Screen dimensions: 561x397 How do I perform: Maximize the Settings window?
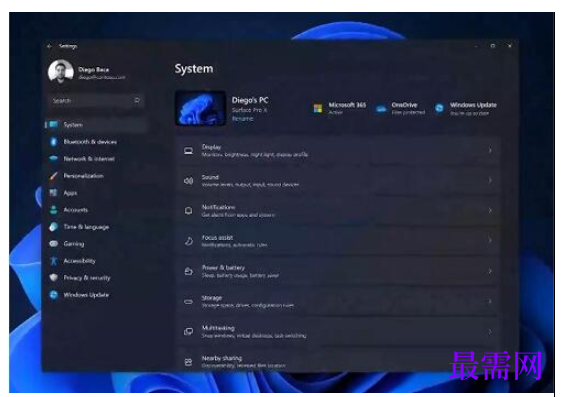click(493, 46)
